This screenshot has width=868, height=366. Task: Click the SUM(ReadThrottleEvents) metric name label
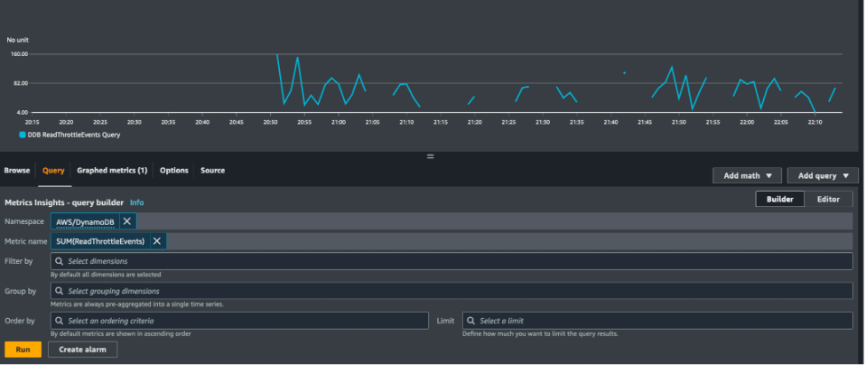pyautogui.click(x=100, y=242)
